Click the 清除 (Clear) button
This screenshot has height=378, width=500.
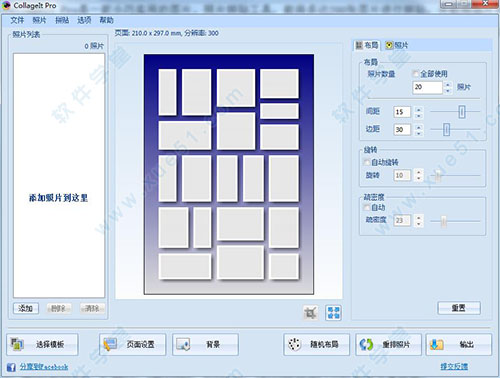tap(92, 308)
